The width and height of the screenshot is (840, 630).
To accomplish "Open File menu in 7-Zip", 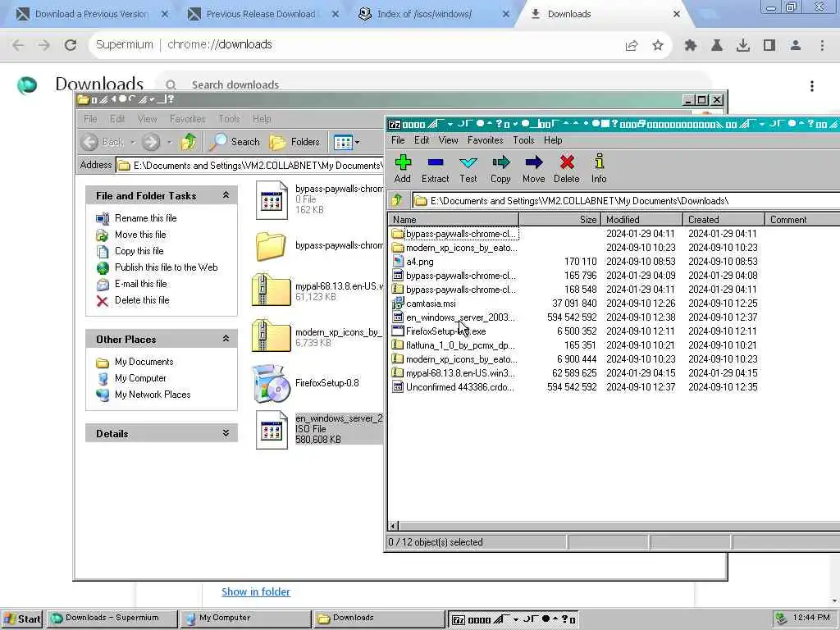I will (398, 139).
